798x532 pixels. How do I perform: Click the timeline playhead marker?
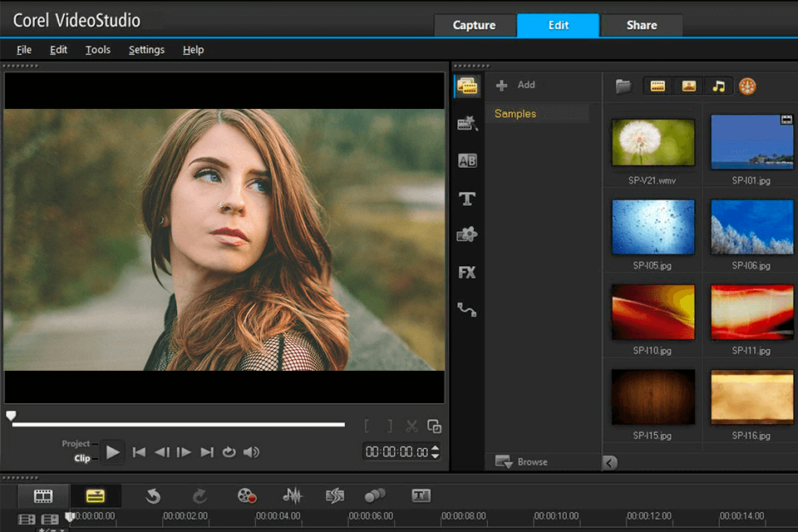tap(70, 517)
